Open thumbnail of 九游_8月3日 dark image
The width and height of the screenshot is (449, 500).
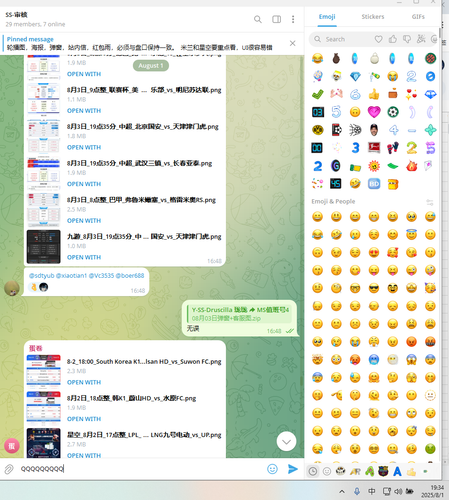[x=44, y=247]
